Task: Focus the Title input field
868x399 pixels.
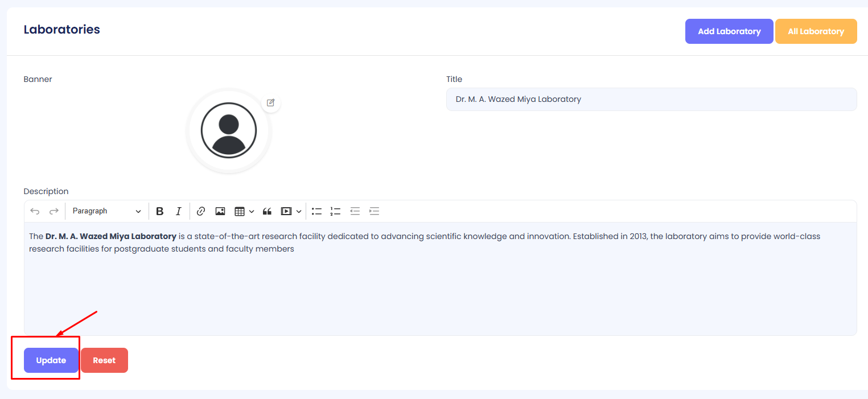Action: [651, 100]
